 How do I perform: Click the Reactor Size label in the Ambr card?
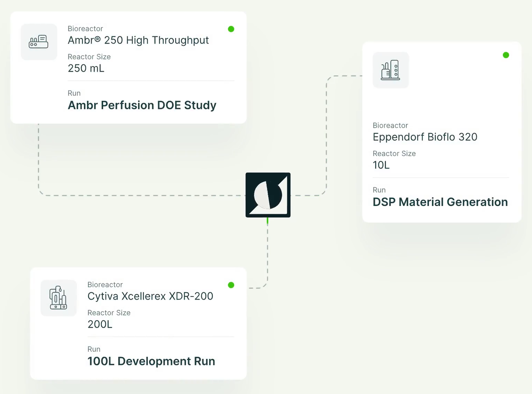89,57
